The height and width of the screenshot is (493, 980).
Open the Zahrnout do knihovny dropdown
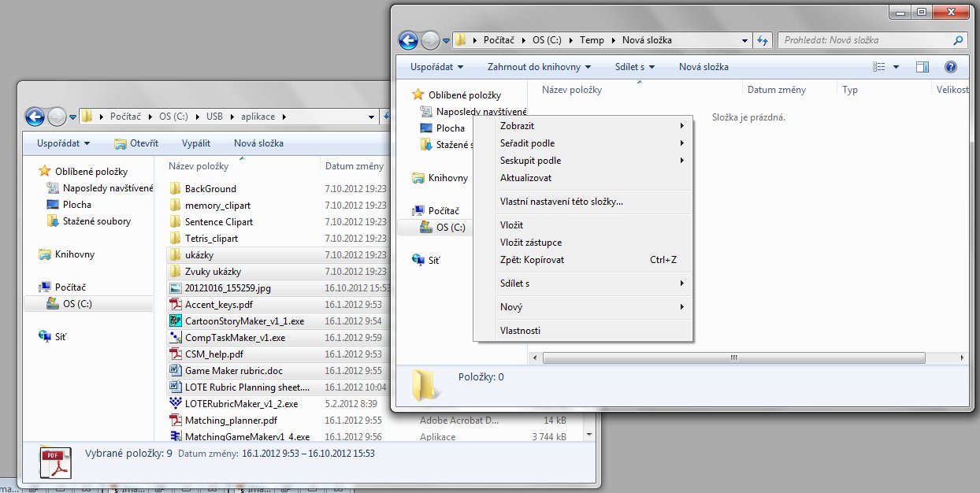coord(539,67)
